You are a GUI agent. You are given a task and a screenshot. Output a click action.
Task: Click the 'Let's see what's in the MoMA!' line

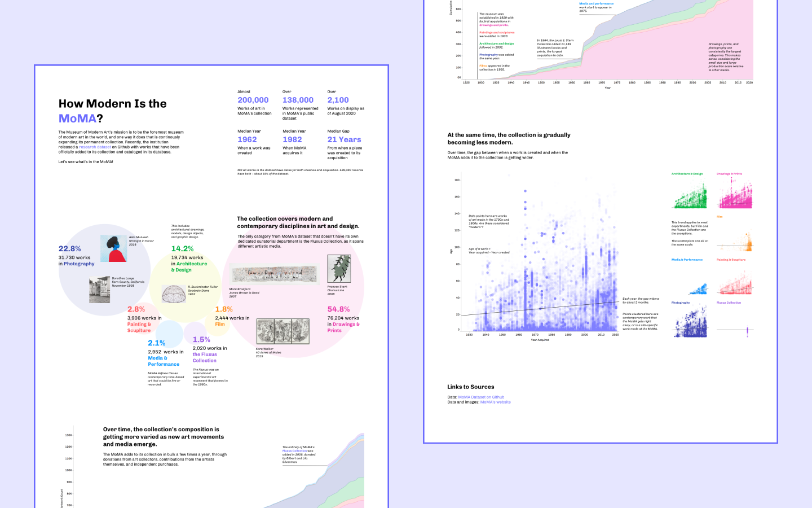[x=86, y=162]
